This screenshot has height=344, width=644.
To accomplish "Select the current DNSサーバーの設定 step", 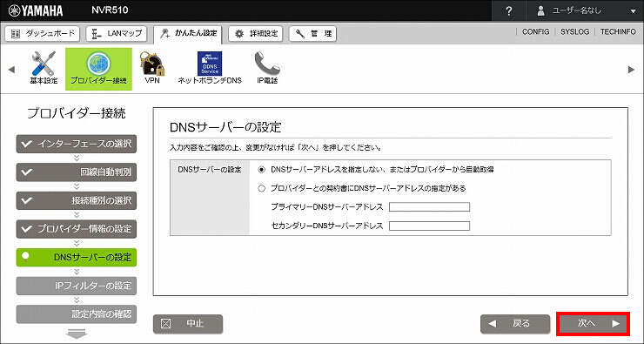I will pos(77,257).
